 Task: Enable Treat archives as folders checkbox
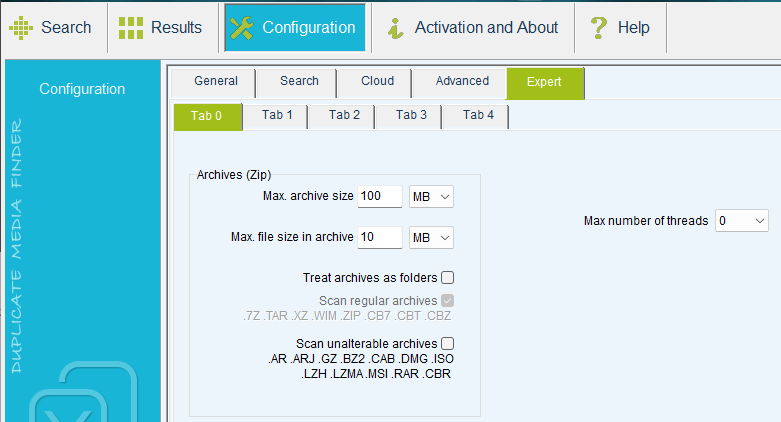pos(447,278)
